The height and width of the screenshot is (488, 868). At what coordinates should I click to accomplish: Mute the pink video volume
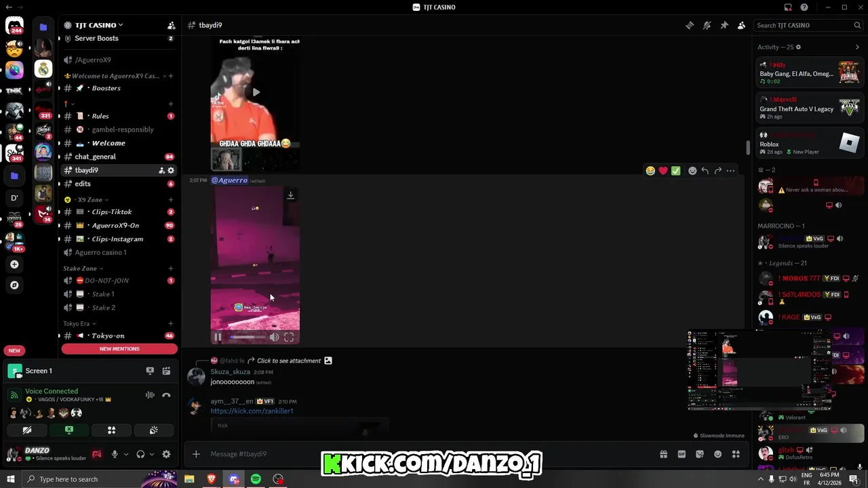(x=274, y=337)
